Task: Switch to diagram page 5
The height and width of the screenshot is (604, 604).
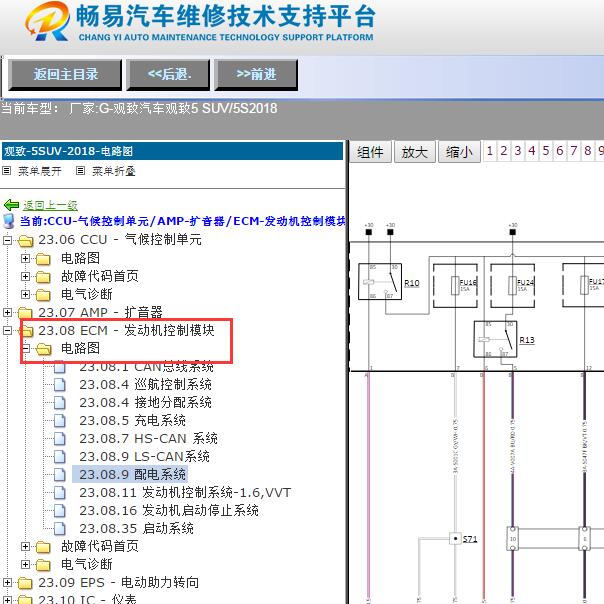Action: (x=546, y=151)
